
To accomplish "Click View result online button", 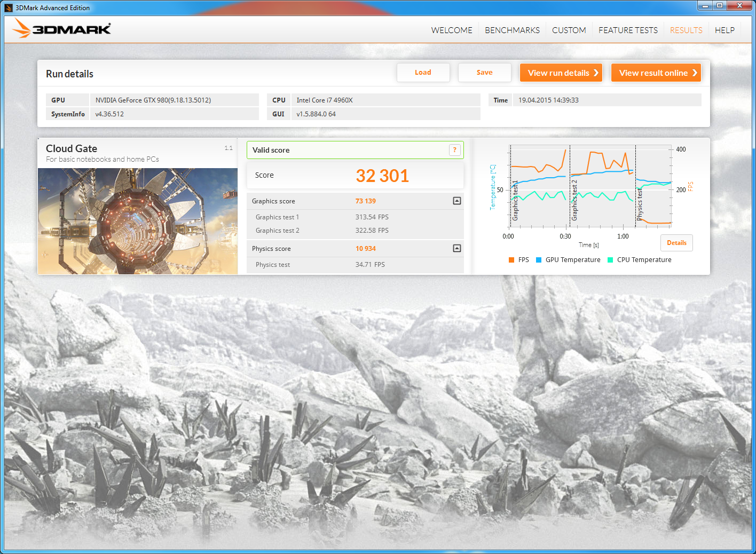I will [656, 73].
